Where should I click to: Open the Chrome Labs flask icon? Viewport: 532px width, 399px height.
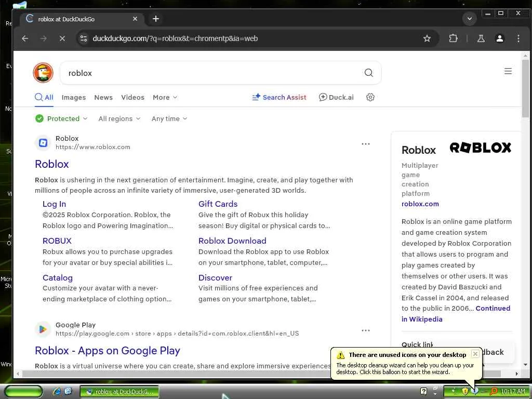pos(481,38)
